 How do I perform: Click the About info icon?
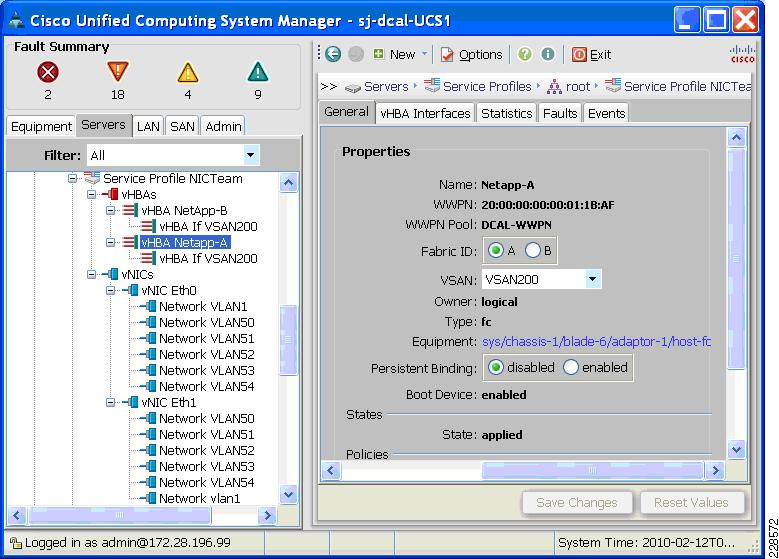(547, 54)
